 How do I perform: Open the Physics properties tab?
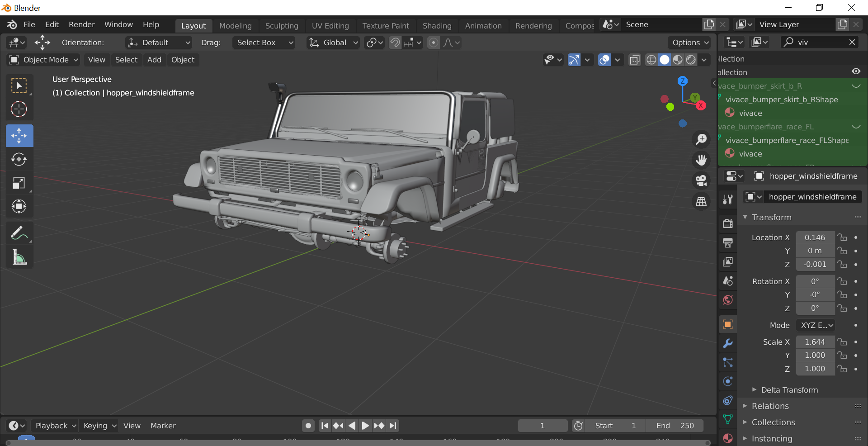728,381
